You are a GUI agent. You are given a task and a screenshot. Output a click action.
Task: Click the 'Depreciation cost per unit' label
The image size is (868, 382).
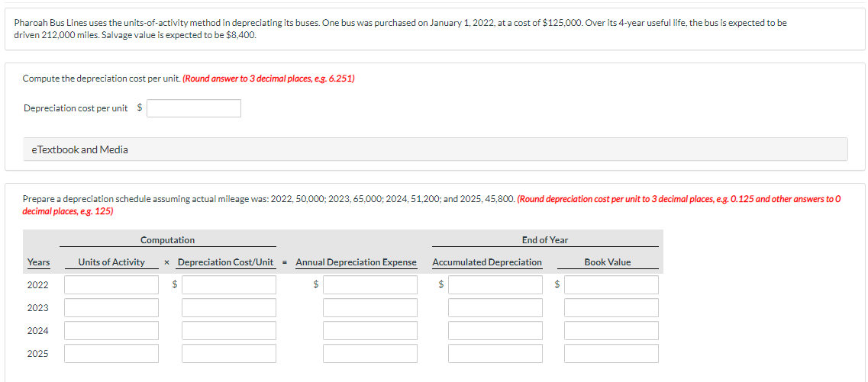[76, 108]
